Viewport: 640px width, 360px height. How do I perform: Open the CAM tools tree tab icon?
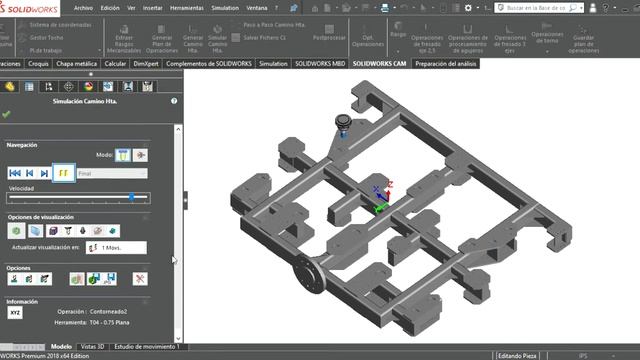147,87
